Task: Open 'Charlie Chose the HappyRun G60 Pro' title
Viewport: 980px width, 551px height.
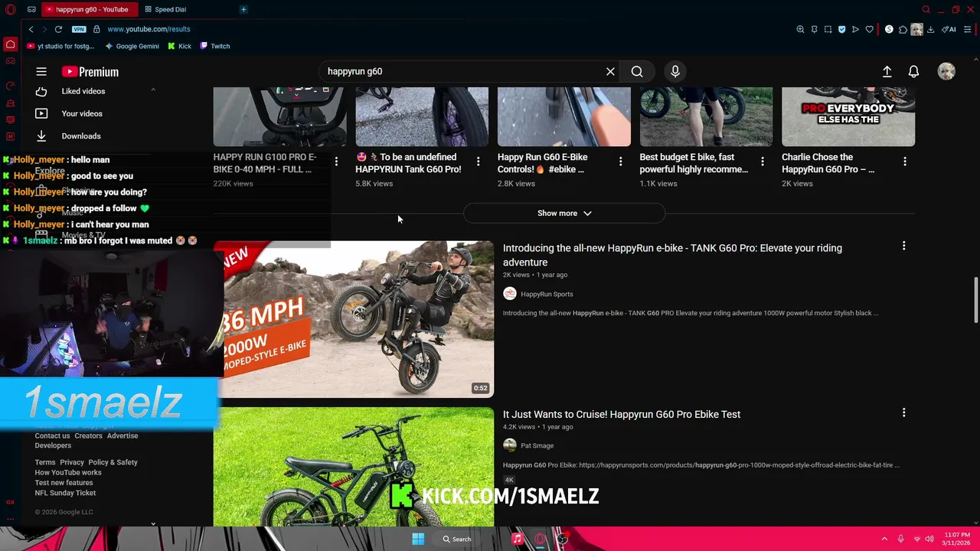Action: (x=828, y=163)
